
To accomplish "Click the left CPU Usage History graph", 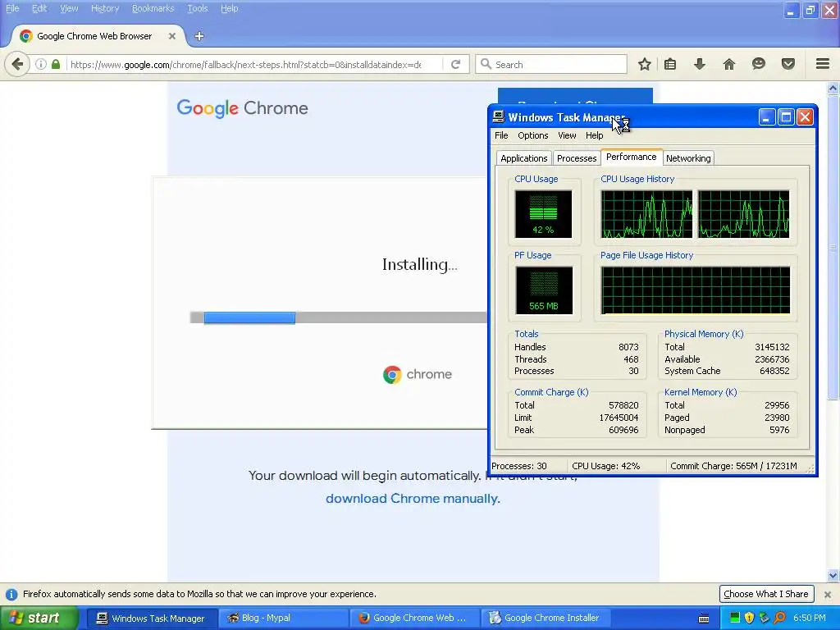I will pyautogui.click(x=646, y=214).
